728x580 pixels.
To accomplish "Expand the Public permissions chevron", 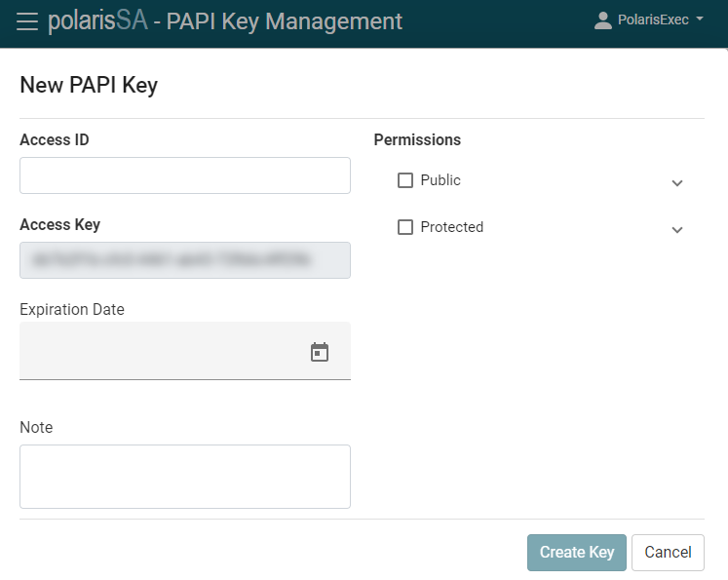I will pyautogui.click(x=677, y=183).
